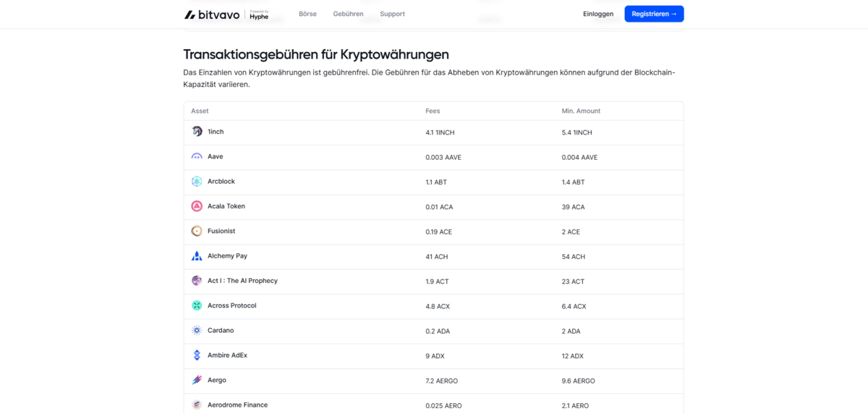Click the 7.2 AERGO fee value
Image resolution: width=868 pixels, height=414 pixels.
pyautogui.click(x=441, y=381)
